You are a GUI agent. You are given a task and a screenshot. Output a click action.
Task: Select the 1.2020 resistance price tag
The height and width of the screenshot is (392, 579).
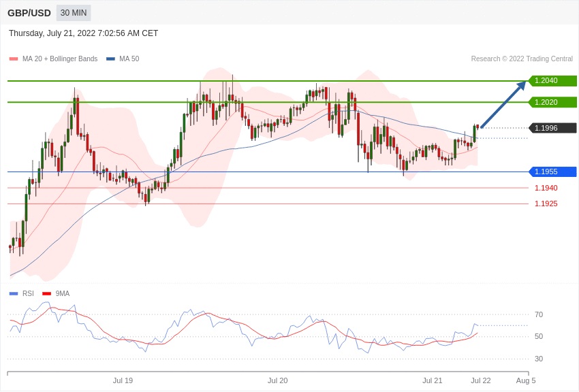click(x=552, y=102)
